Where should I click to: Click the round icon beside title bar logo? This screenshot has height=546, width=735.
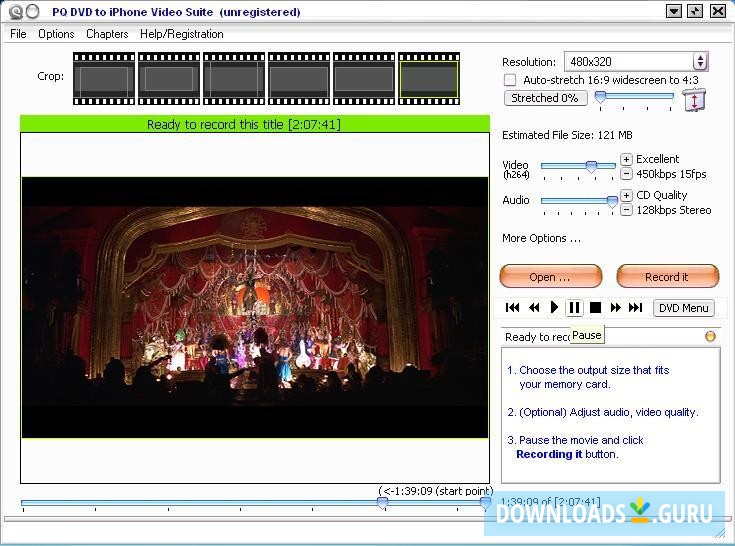pyautogui.click(x=32, y=11)
